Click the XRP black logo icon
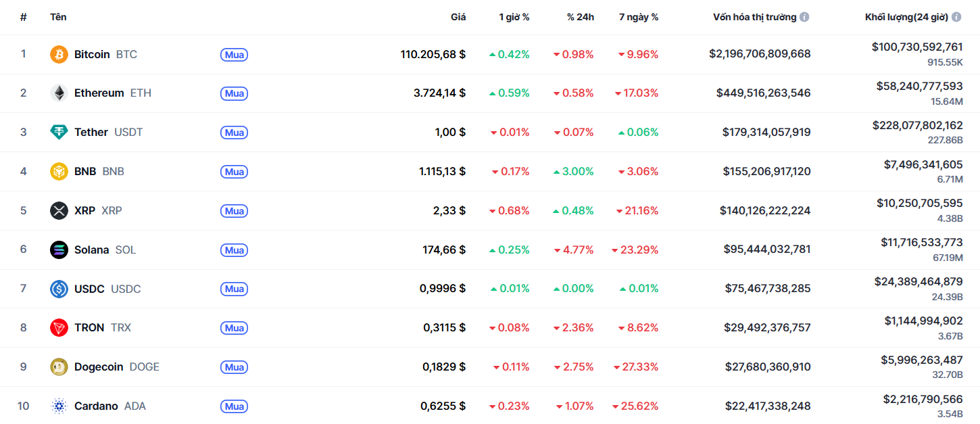Viewport: 980px width, 424px height. pyautogui.click(x=59, y=211)
